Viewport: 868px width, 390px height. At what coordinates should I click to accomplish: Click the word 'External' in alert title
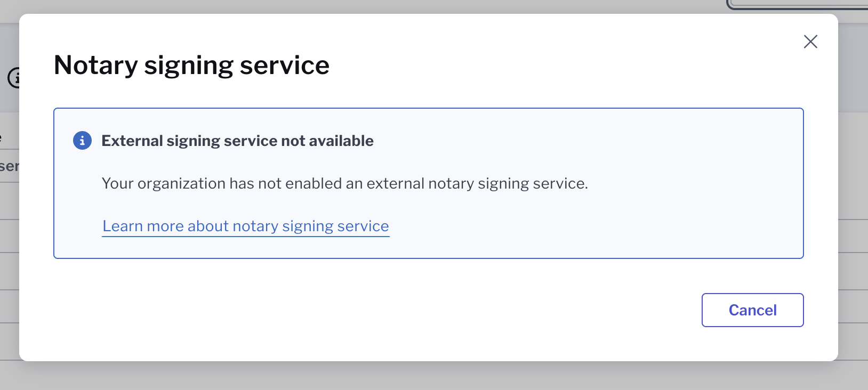(132, 141)
